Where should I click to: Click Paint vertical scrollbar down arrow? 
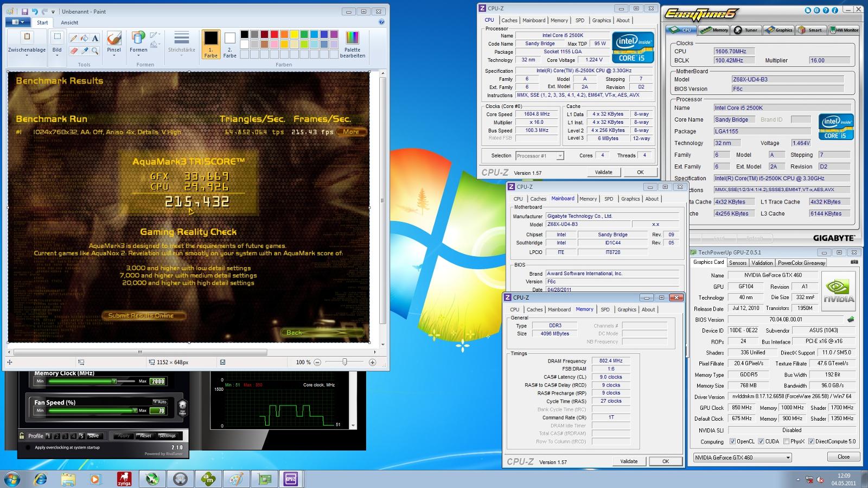[x=383, y=344]
